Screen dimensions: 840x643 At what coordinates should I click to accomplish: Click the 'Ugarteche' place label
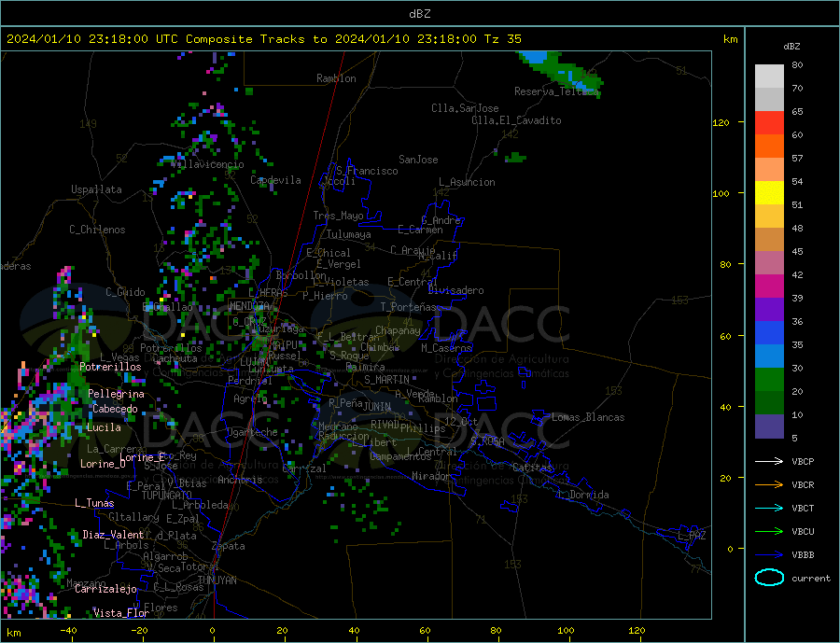pyautogui.click(x=252, y=432)
